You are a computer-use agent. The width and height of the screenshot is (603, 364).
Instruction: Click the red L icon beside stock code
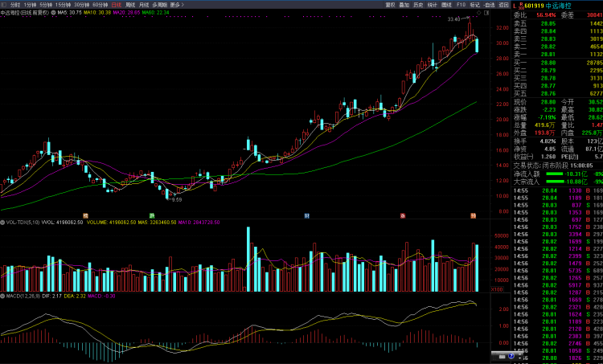516,5
